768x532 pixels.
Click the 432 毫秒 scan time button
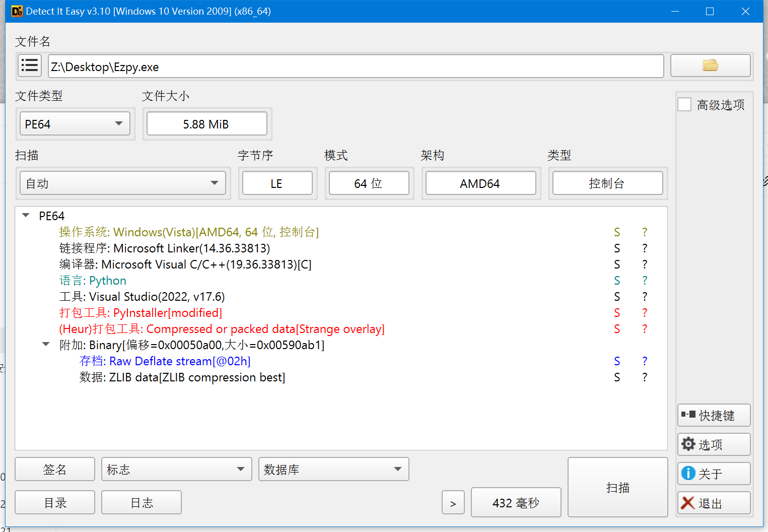point(516,503)
